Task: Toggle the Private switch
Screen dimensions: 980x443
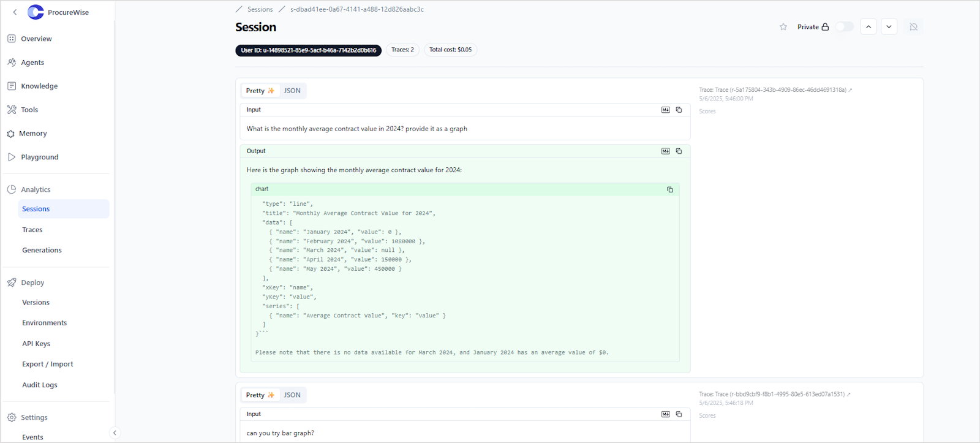Action: point(845,27)
